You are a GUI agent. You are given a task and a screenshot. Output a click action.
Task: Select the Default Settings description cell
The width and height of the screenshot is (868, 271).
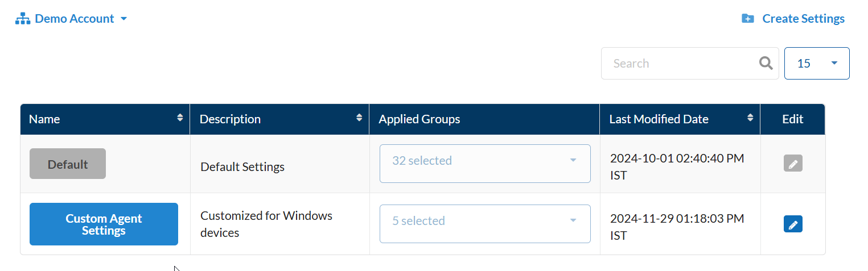click(242, 167)
